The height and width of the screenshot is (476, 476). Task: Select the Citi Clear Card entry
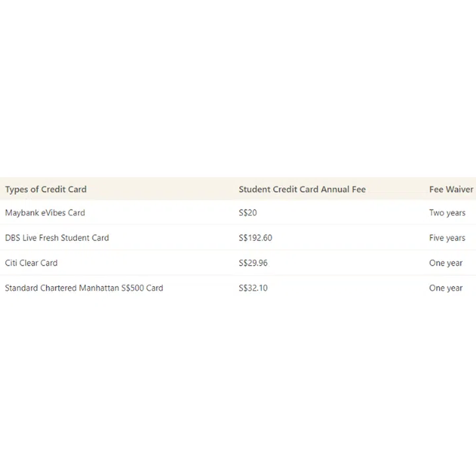coord(31,263)
